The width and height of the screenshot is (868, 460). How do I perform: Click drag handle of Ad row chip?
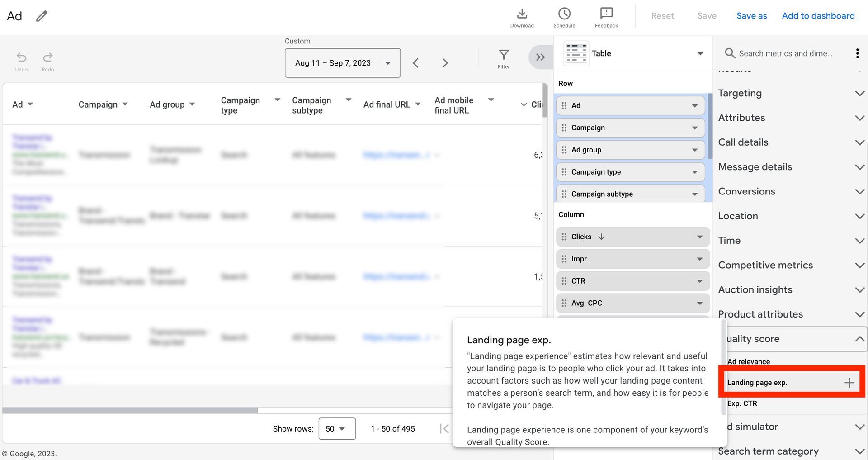[x=564, y=105]
